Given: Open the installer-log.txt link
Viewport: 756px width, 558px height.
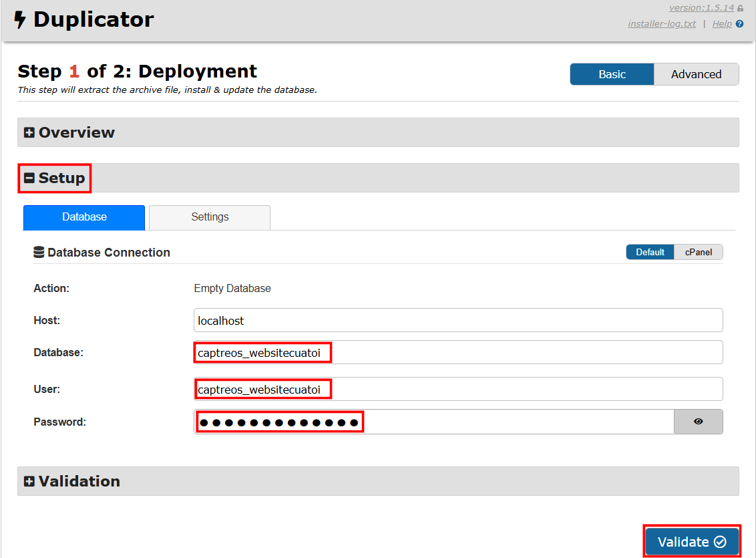Looking at the screenshot, I should [x=661, y=24].
